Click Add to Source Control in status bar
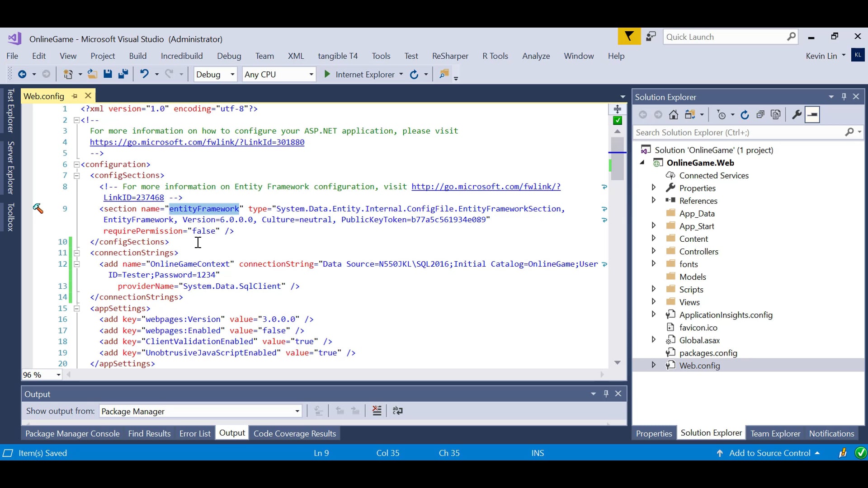This screenshot has width=868, height=488. click(x=770, y=453)
